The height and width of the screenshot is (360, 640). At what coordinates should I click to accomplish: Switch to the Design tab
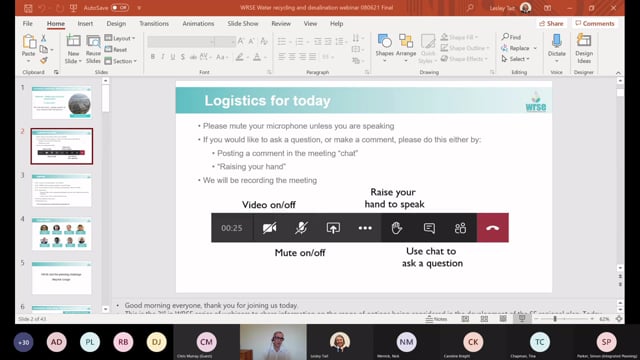[x=116, y=24]
